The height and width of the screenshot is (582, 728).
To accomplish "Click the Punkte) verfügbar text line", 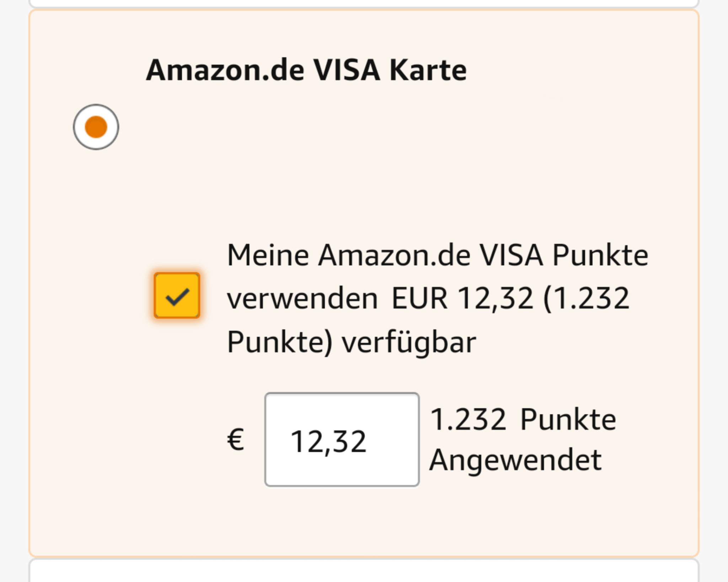I will pos(352,342).
